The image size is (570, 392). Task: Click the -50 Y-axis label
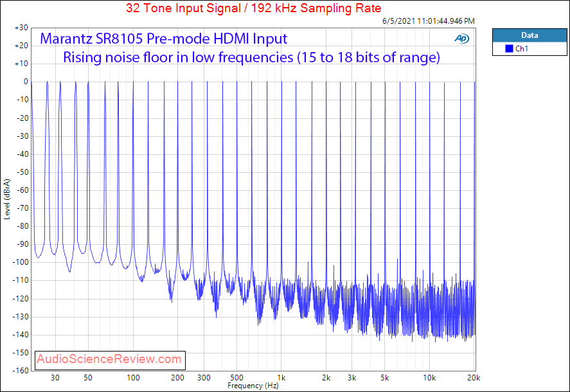point(22,172)
